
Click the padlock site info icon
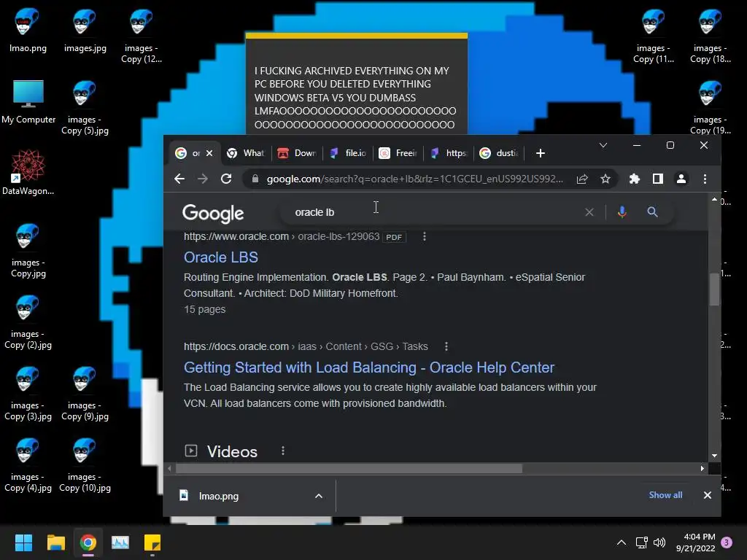tap(255, 179)
